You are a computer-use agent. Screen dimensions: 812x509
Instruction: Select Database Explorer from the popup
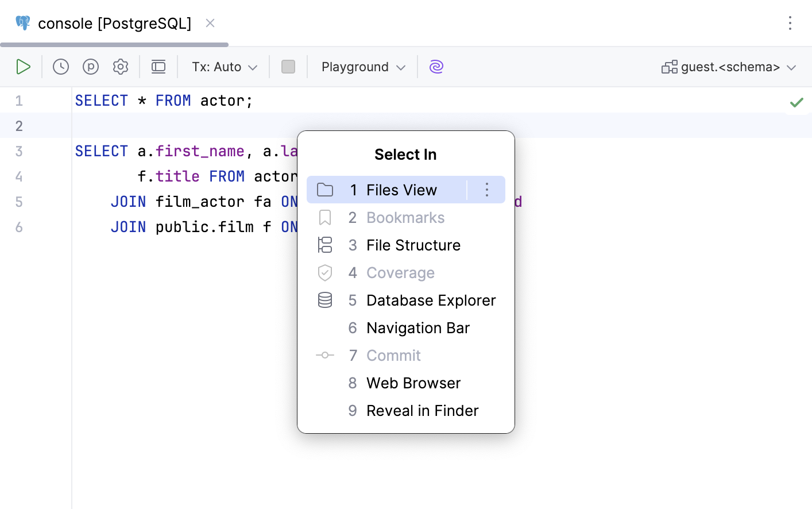[x=431, y=300]
